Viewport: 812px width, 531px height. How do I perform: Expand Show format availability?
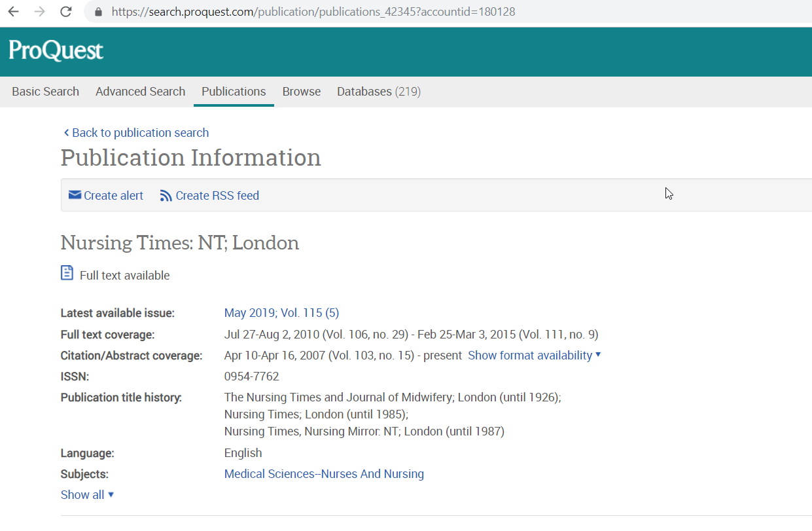coord(535,356)
